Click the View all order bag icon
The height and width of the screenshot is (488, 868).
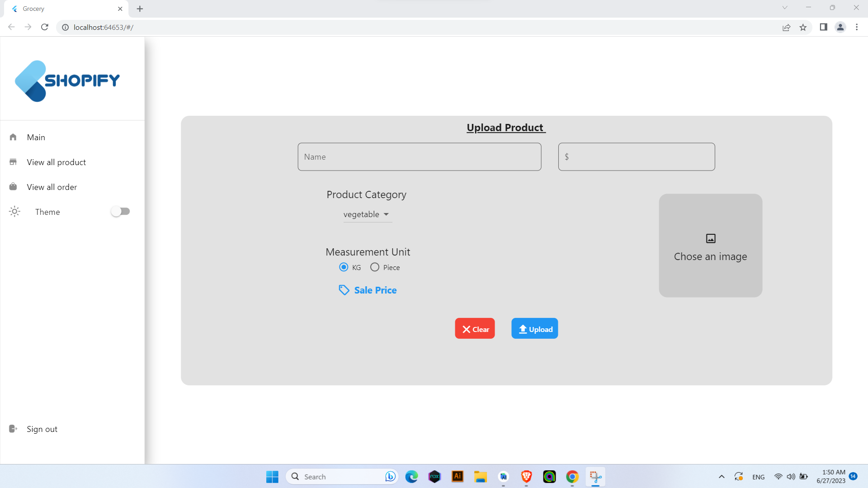pos(13,186)
